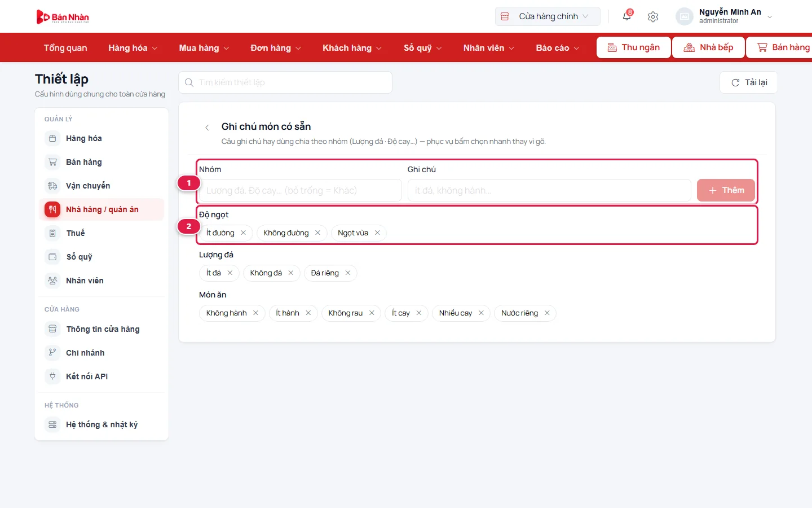Screen dimensions: 812x508
Task: Remove the "Ít đường" note tag
Action: [243, 233]
